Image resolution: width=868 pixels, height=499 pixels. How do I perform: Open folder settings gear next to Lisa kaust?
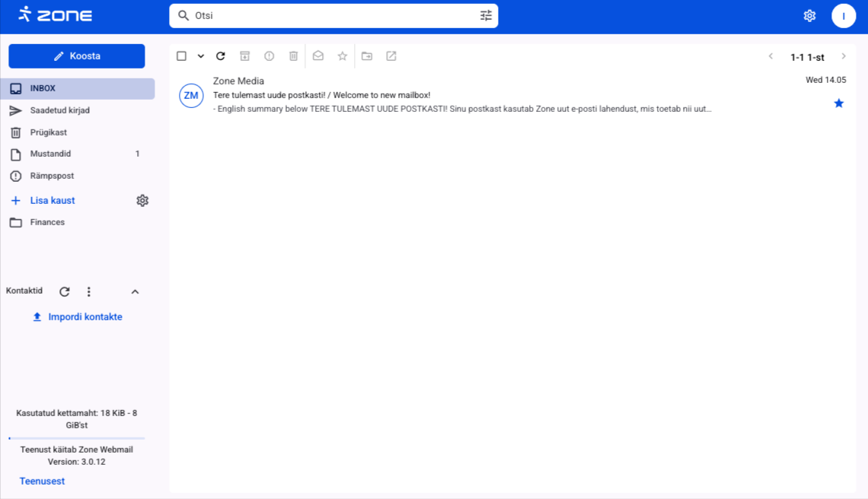(142, 201)
